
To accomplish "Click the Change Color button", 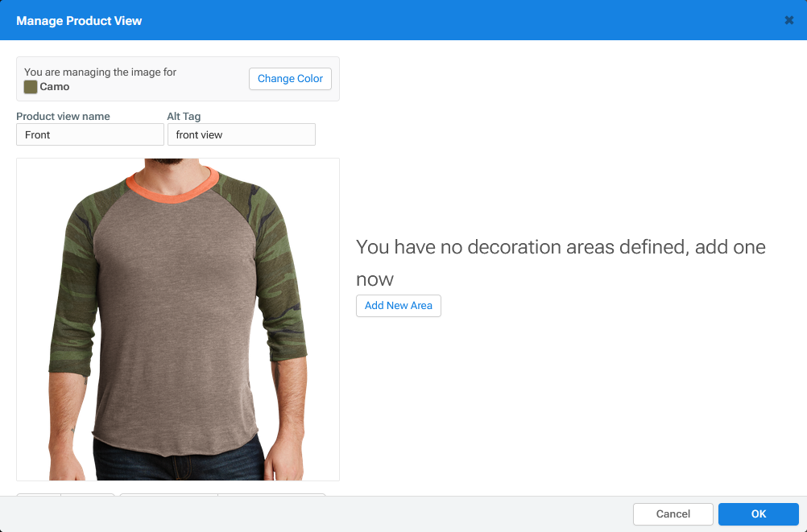I will tap(290, 79).
